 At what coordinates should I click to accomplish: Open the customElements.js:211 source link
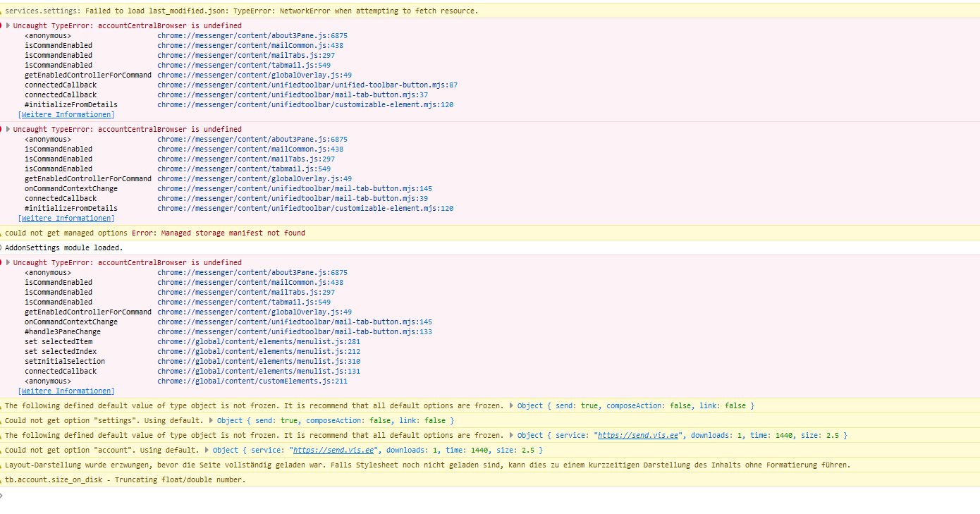(252, 381)
